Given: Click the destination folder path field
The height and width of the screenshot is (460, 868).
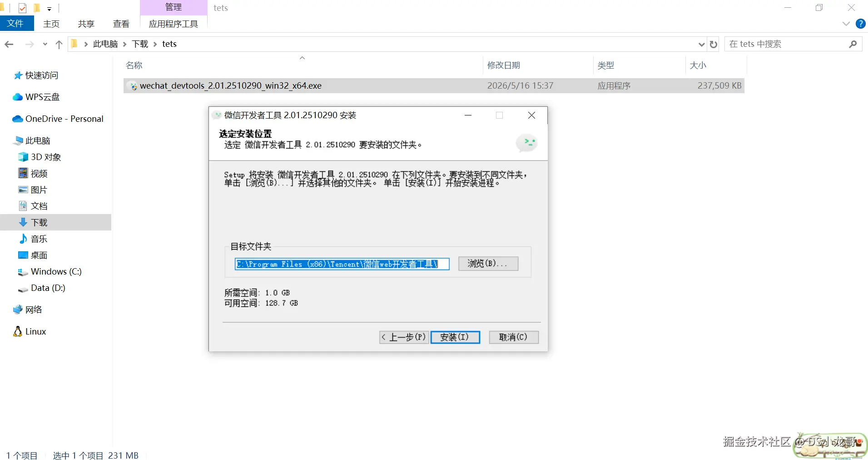Looking at the screenshot, I should tap(342, 264).
